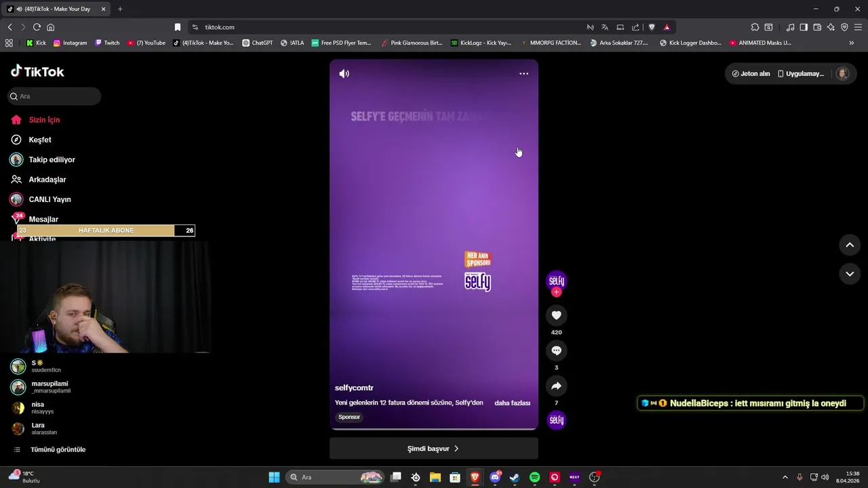Click the Jeton alın button

tap(751, 74)
